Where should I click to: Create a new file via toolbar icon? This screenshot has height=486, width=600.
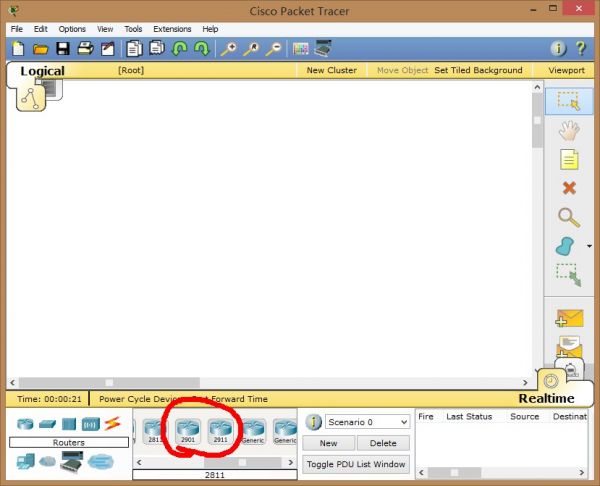click(18, 49)
